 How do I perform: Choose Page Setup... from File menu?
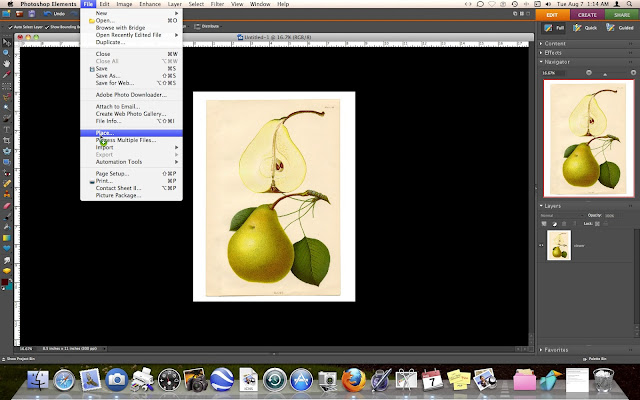click(x=131, y=173)
